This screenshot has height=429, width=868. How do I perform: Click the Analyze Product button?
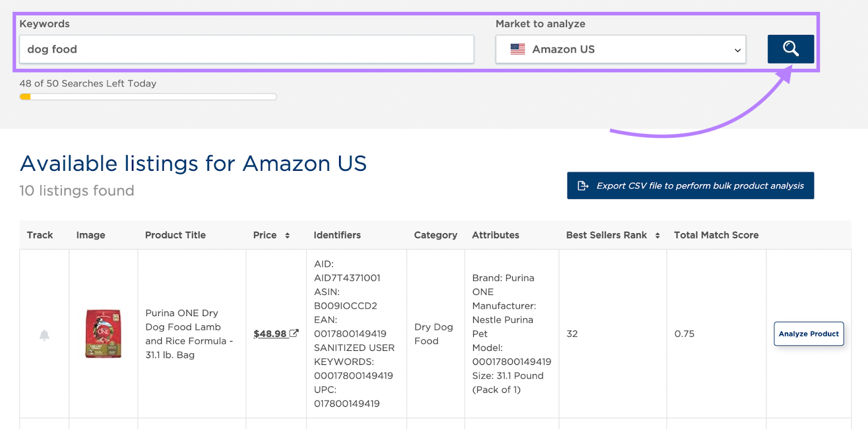click(x=808, y=334)
